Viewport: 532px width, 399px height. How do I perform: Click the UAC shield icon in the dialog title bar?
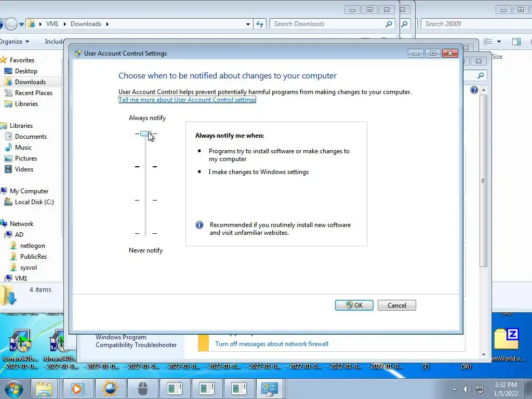(78, 54)
